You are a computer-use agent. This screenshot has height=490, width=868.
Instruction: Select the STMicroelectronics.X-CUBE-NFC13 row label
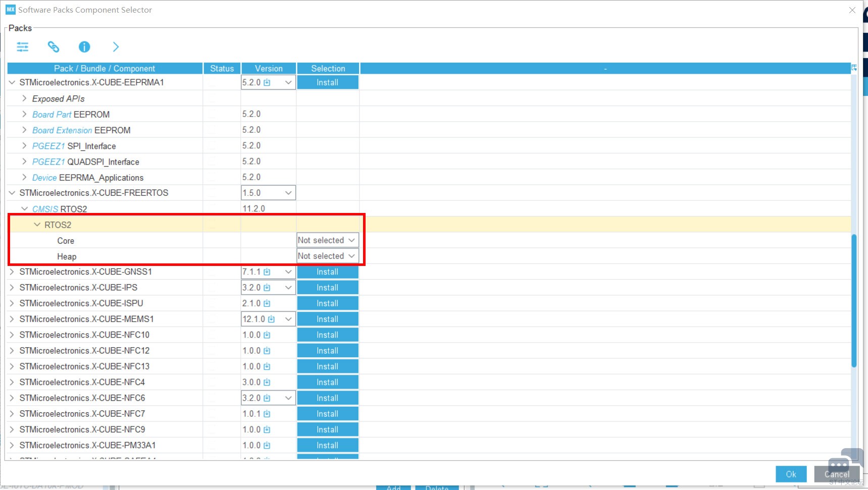84,366
